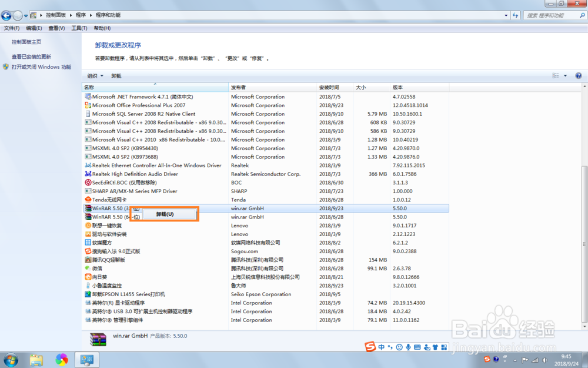Select the Tenda无线网卡 program icon
This screenshot has height=368, width=588.
point(88,200)
